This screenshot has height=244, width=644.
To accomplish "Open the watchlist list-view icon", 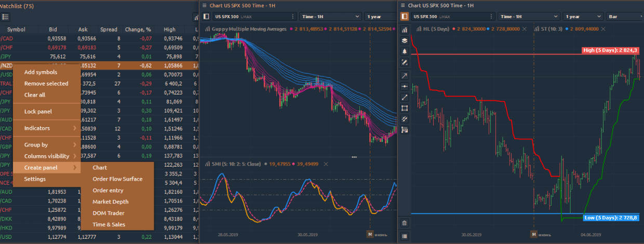I will 6,17.
